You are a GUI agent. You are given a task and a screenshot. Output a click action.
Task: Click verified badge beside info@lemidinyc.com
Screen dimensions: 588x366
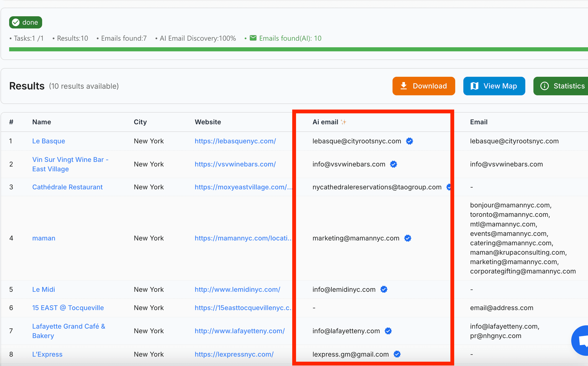pyautogui.click(x=384, y=289)
